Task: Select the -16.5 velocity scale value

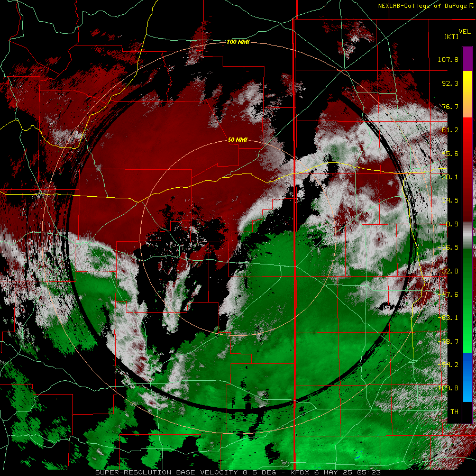Action: (x=448, y=248)
